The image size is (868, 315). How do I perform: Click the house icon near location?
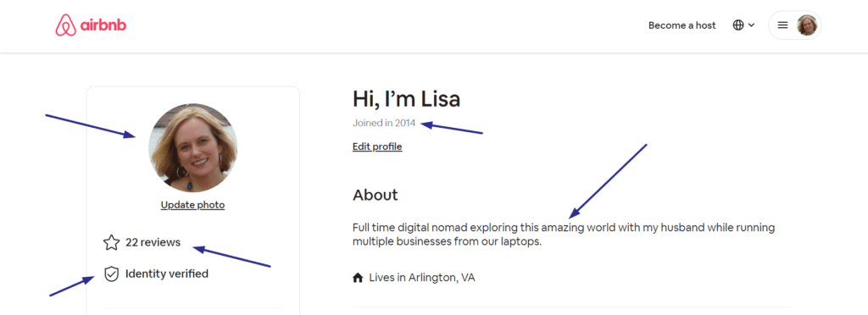pyautogui.click(x=358, y=278)
